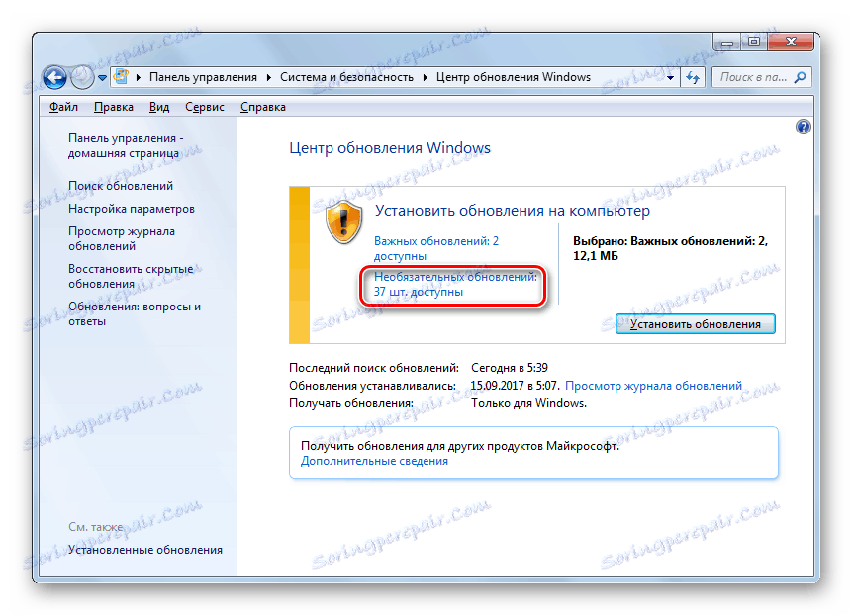Open Важных обновлений: 2 доступны link

[436, 248]
